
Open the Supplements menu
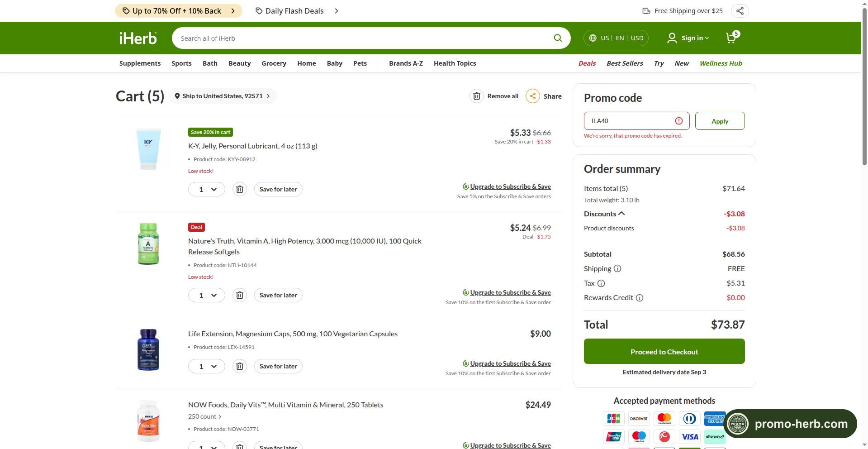click(x=140, y=63)
